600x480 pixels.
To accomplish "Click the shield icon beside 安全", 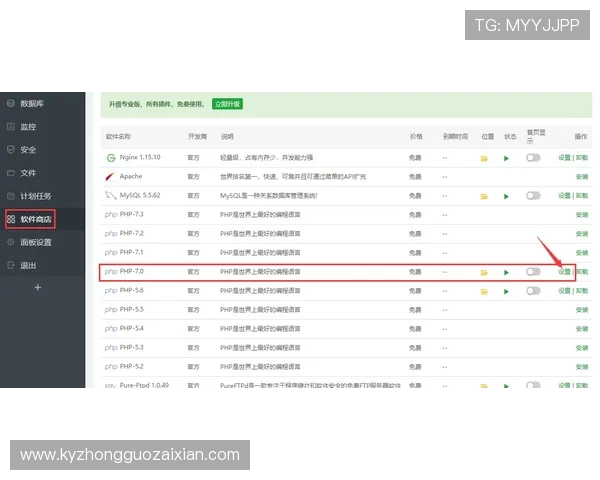I will click(x=10, y=150).
